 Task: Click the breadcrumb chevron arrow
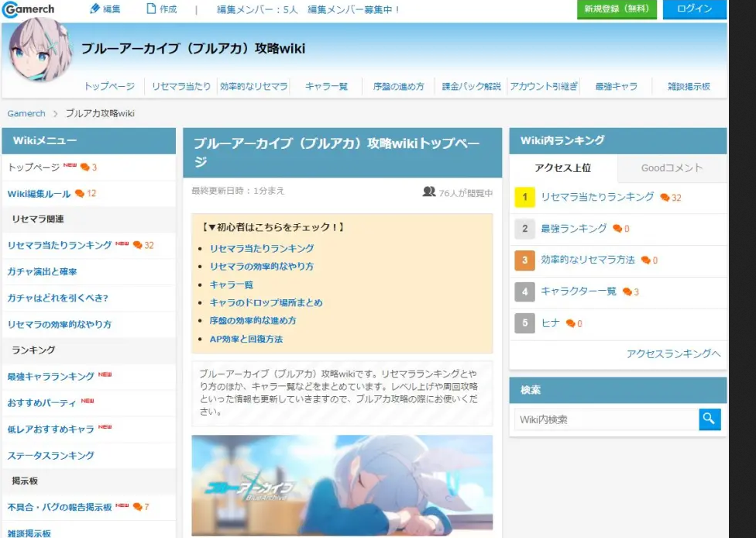tap(56, 114)
